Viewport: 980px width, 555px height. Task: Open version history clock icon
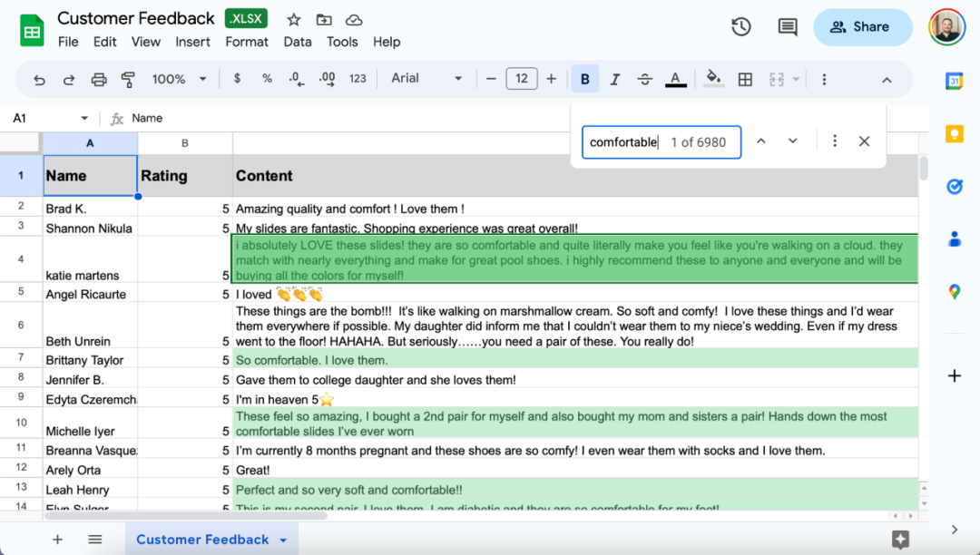tap(741, 27)
